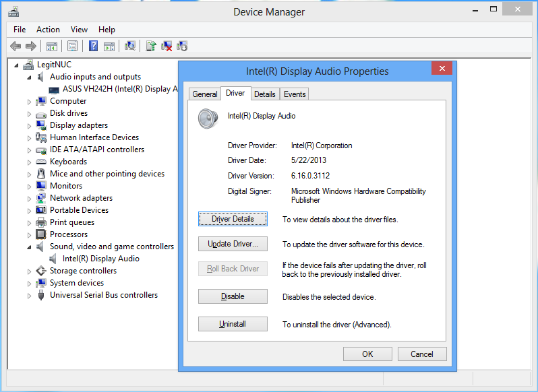Click Cancel in the Properties dialog
The height and width of the screenshot is (392, 538).
click(422, 354)
